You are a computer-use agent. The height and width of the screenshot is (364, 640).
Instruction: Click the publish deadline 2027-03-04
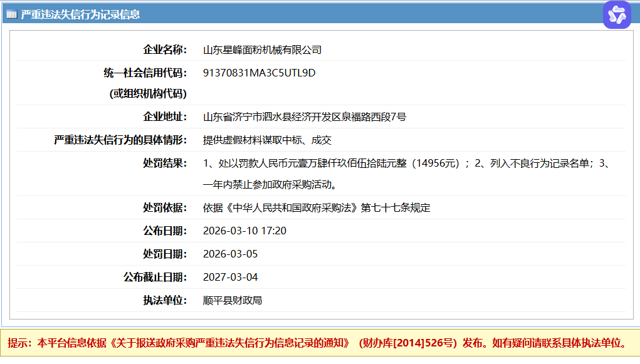230,277
